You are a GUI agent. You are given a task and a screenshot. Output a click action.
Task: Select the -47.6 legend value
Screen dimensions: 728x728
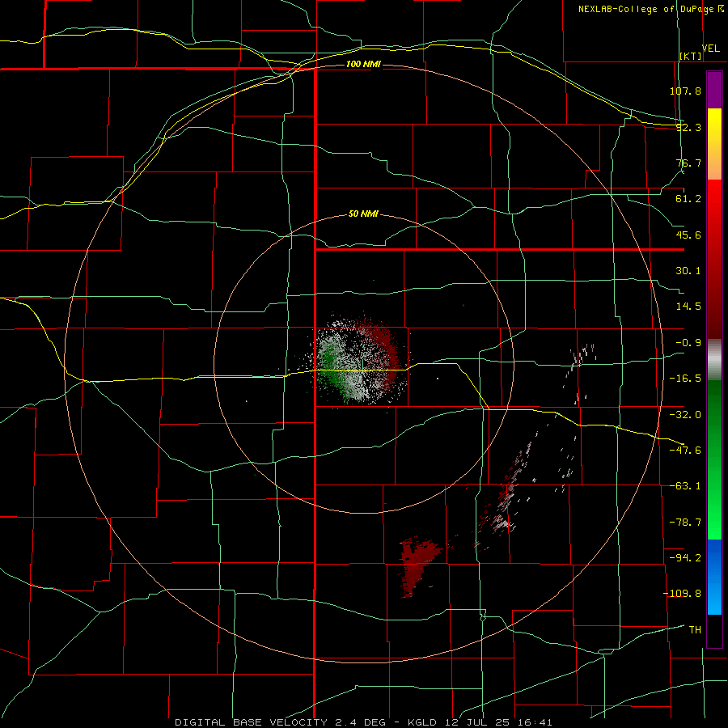(x=685, y=451)
